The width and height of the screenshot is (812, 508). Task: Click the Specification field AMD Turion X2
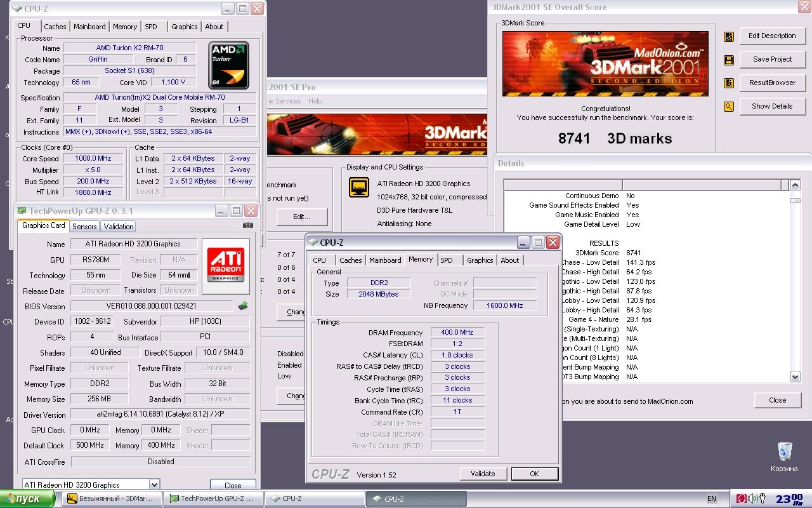(x=160, y=98)
